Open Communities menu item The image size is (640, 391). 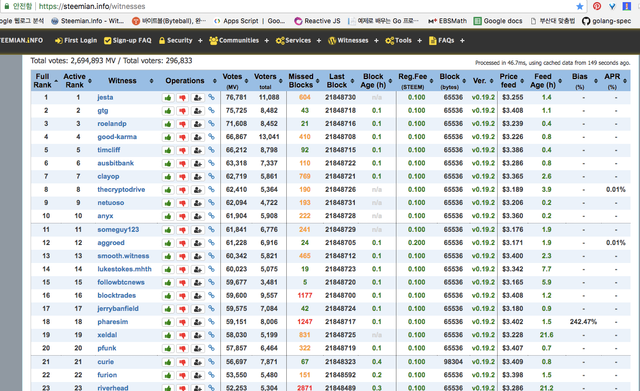click(x=234, y=40)
